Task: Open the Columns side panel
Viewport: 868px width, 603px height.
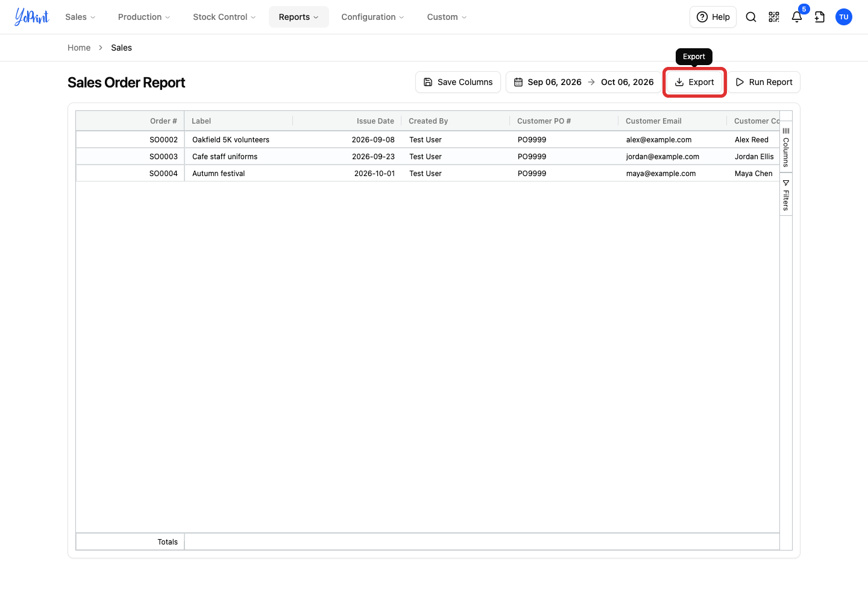Action: tap(786, 147)
